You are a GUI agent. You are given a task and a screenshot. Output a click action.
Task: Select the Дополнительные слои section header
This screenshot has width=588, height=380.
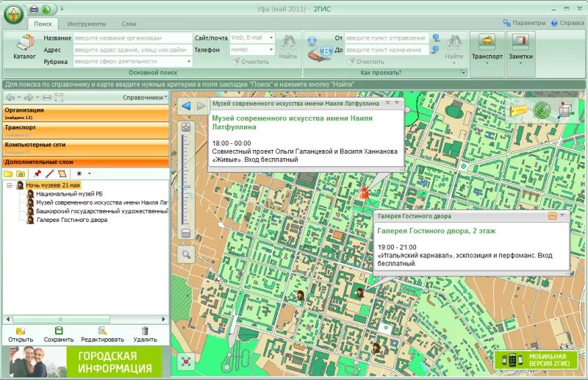click(x=86, y=162)
